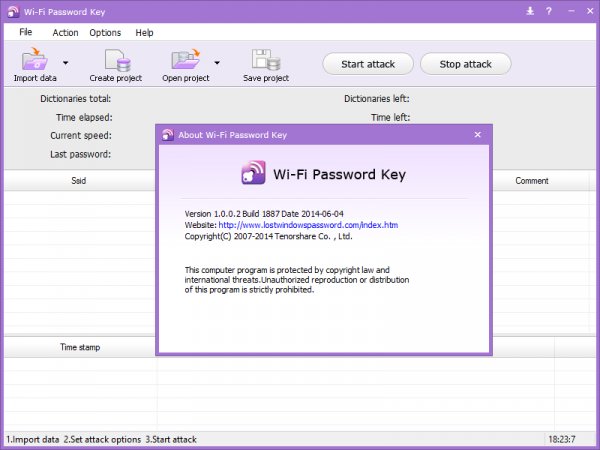Click the 'Last password:' label
The width and height of the screenshot is (600, 450).
(x=80, y=154)
